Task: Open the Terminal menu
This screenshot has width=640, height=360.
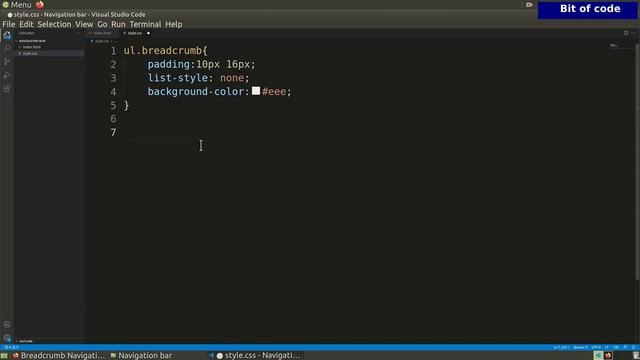Action: pos(145,24)
